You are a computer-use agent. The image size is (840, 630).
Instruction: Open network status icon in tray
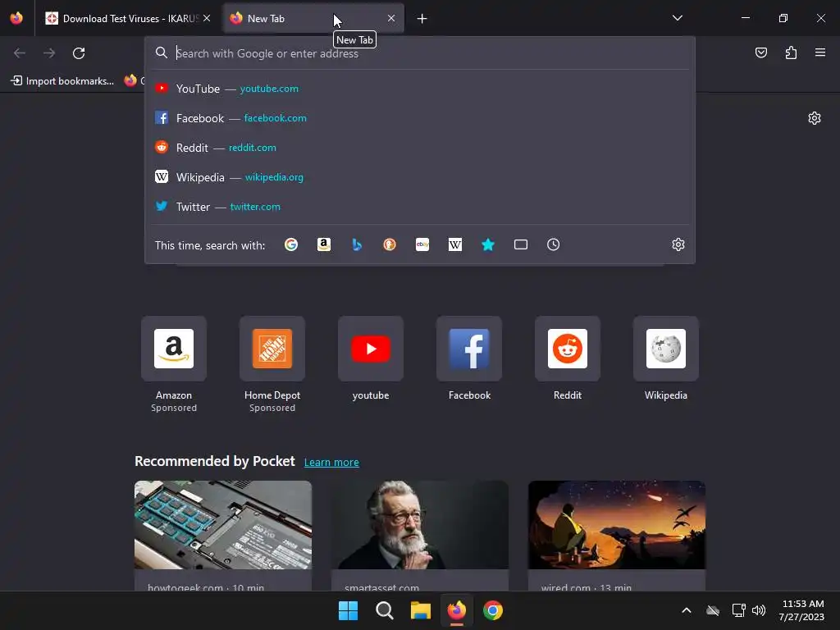(x=739, y=610)
